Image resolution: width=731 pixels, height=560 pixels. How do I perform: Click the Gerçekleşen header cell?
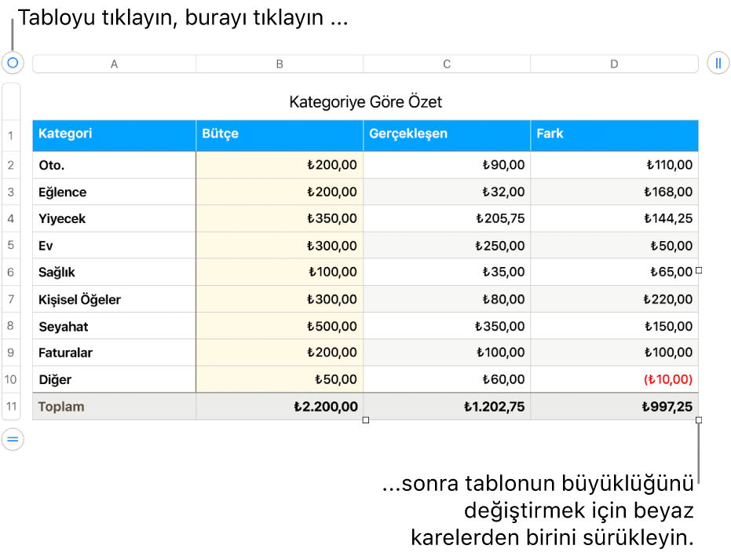pos(447,136)
